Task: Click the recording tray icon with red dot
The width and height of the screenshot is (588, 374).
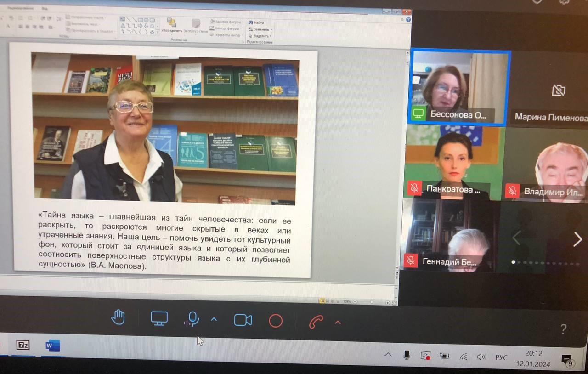Action: tap(425, 356)
